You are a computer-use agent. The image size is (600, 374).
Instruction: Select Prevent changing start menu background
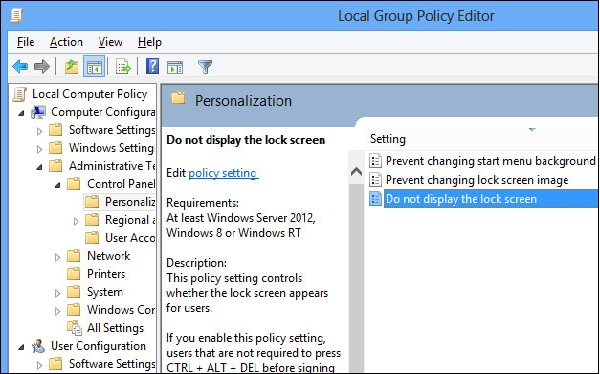(491, 161)
